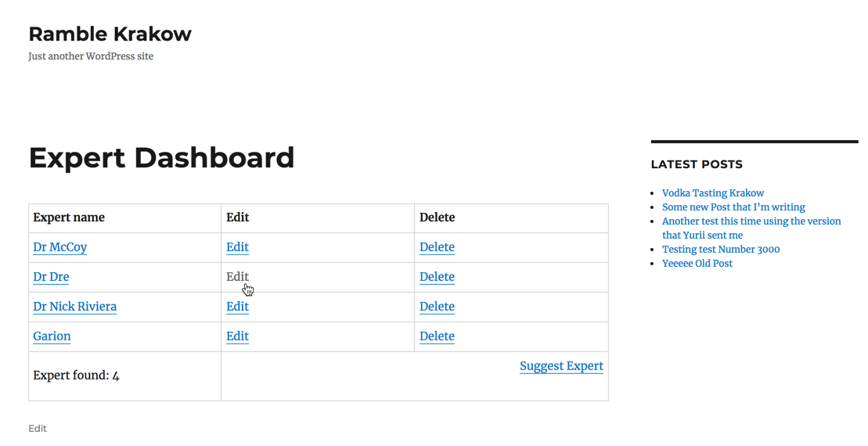Delete the Dr McCoy entry

[x=437, y=247]
